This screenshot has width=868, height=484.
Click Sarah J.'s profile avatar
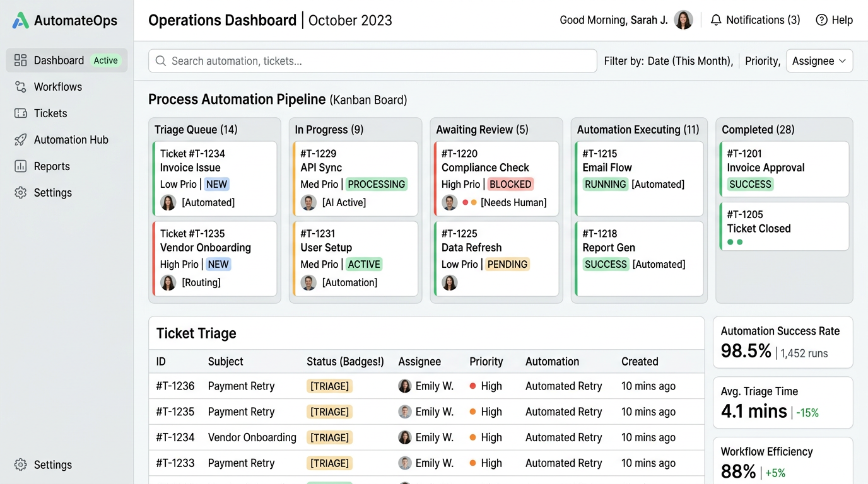click(683, 20)
